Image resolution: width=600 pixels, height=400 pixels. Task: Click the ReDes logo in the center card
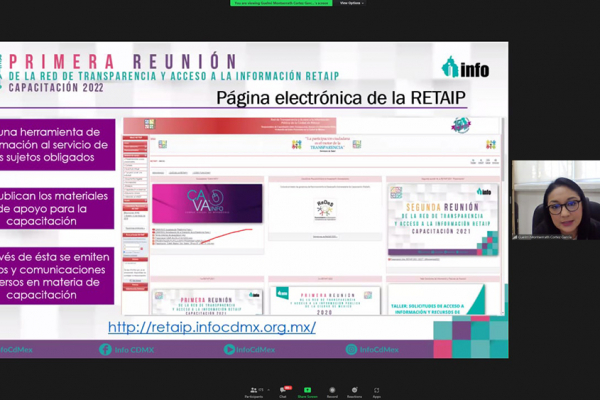click(x=324, y=210)
